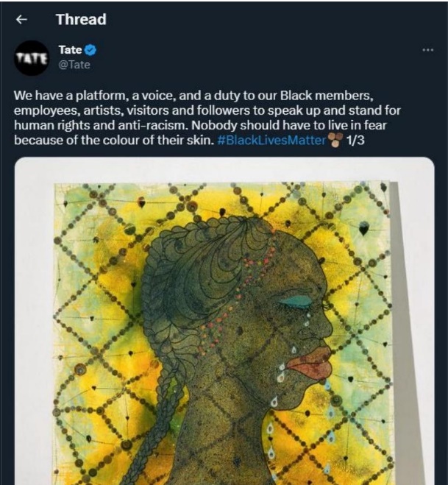Click the line reading 'human rights and anti-racism'

click(x=102, y=125)
